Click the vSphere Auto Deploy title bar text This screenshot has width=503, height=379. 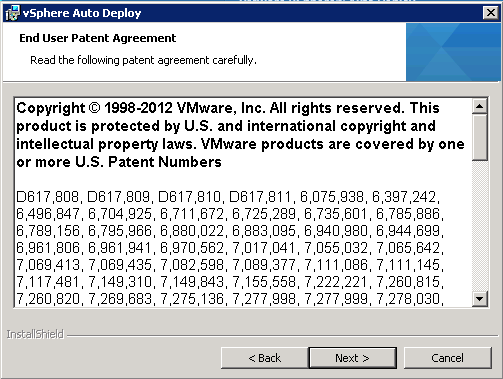[x=82, y=13]
